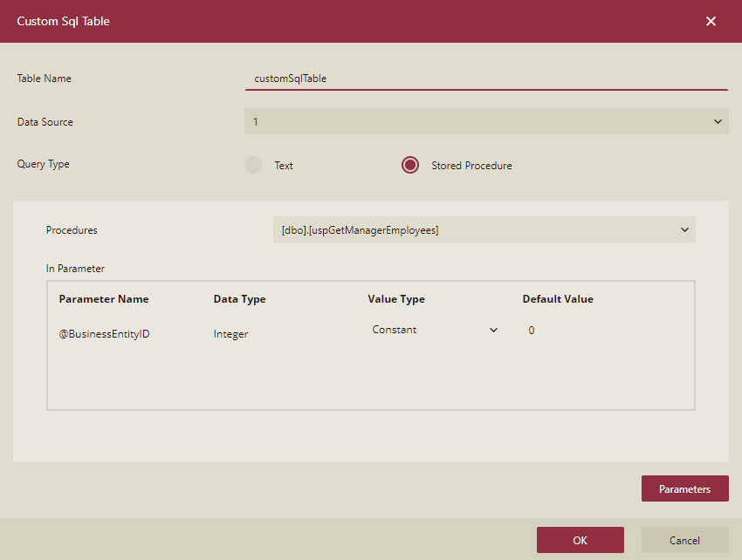Select the Stored Procedure radio button

410,165
